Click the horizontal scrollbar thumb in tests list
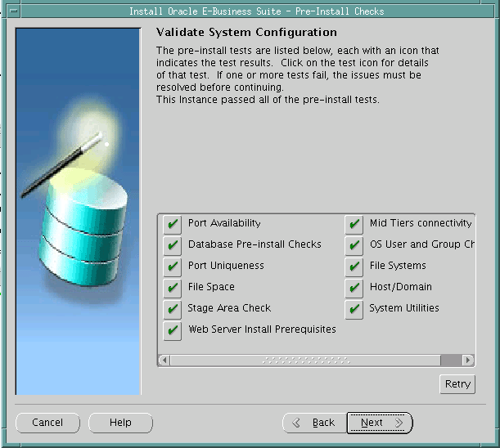The height and width of the screenshot is (448, 500). (x=306, y=361)
